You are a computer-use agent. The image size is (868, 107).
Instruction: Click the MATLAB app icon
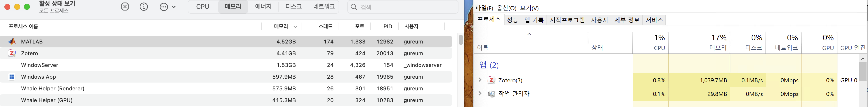coord(12,41)
